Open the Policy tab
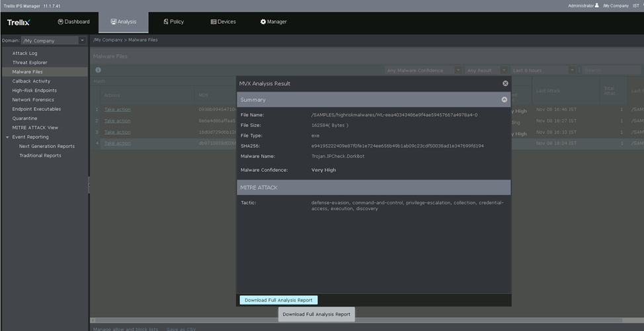This screenshot has height=331, width=644. coord(174,22)
